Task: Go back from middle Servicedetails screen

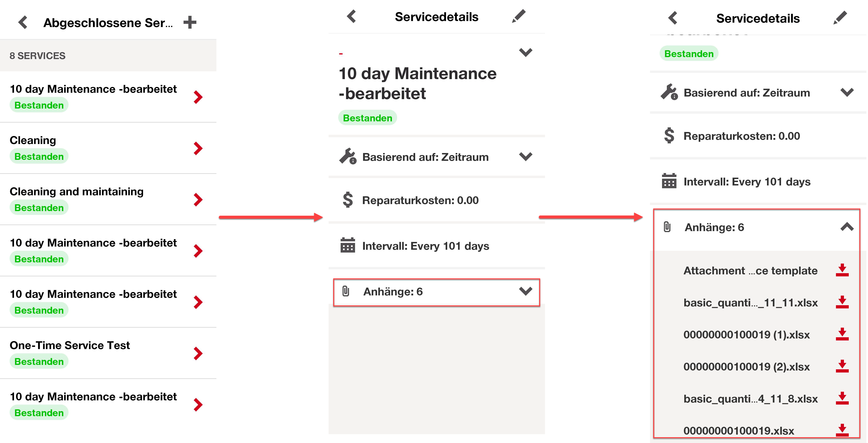Action: click(351, 16)
